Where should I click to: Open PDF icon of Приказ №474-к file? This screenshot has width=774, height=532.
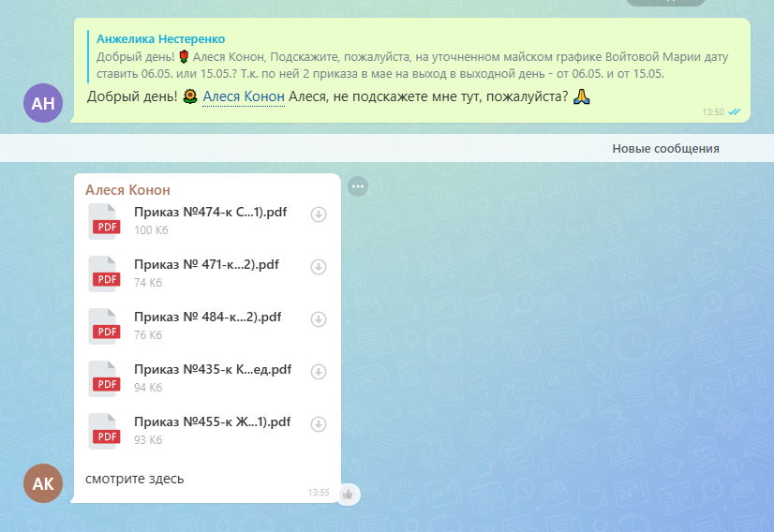pyautogui.click(x=104, y=222)
